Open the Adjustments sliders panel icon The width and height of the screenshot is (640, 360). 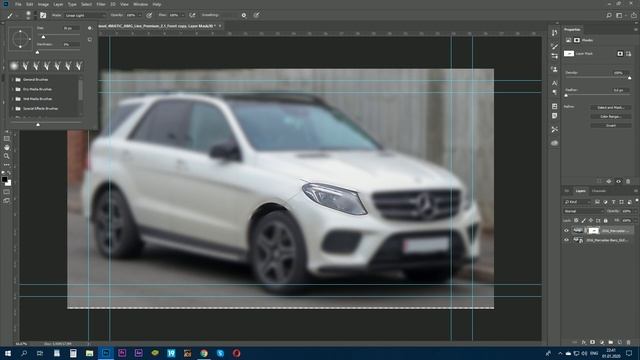click(554, 56)
